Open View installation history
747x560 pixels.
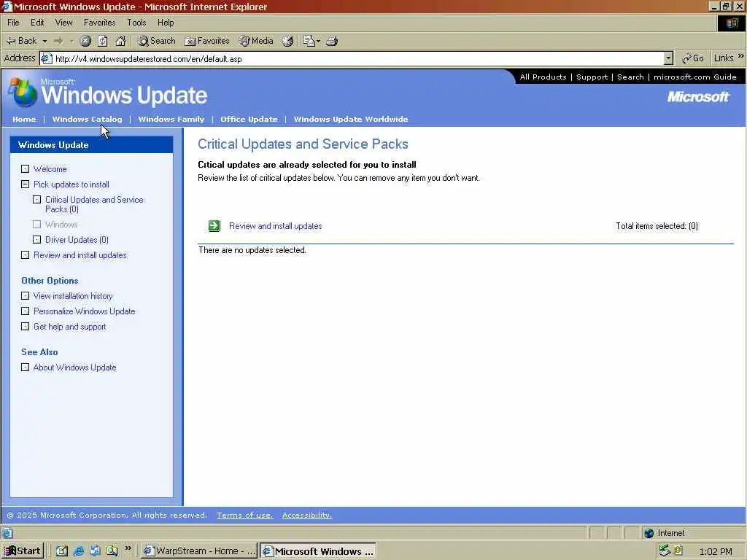click(x=73, y=296)
